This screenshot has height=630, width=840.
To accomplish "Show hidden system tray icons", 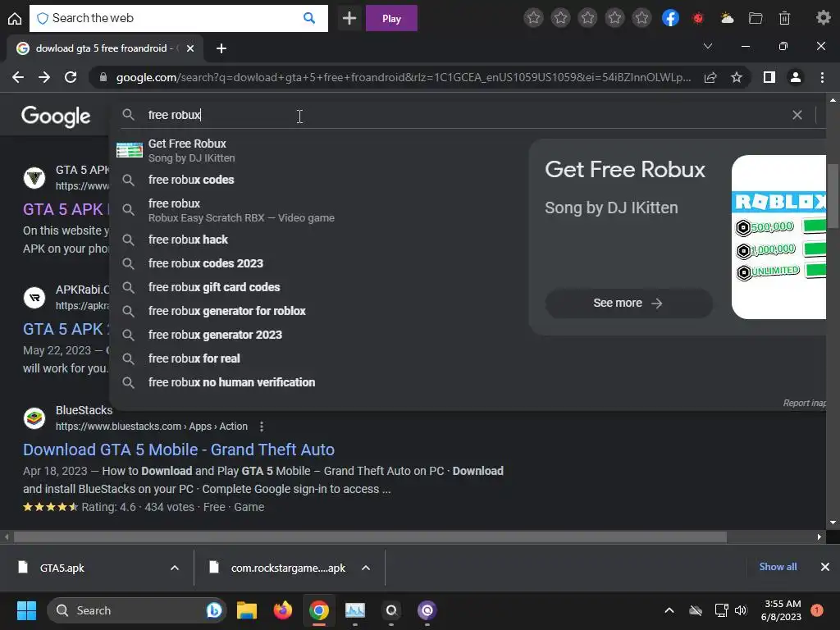I will point(669,610).
